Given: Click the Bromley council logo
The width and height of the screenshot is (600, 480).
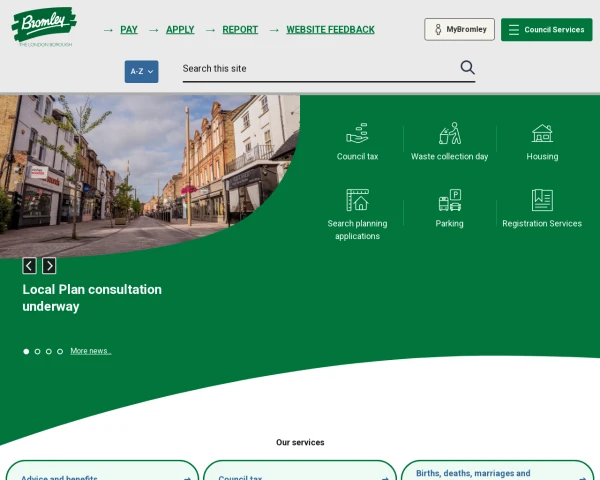Looking at the screenshot, I should pyautogui.click(x=44, y=26).
